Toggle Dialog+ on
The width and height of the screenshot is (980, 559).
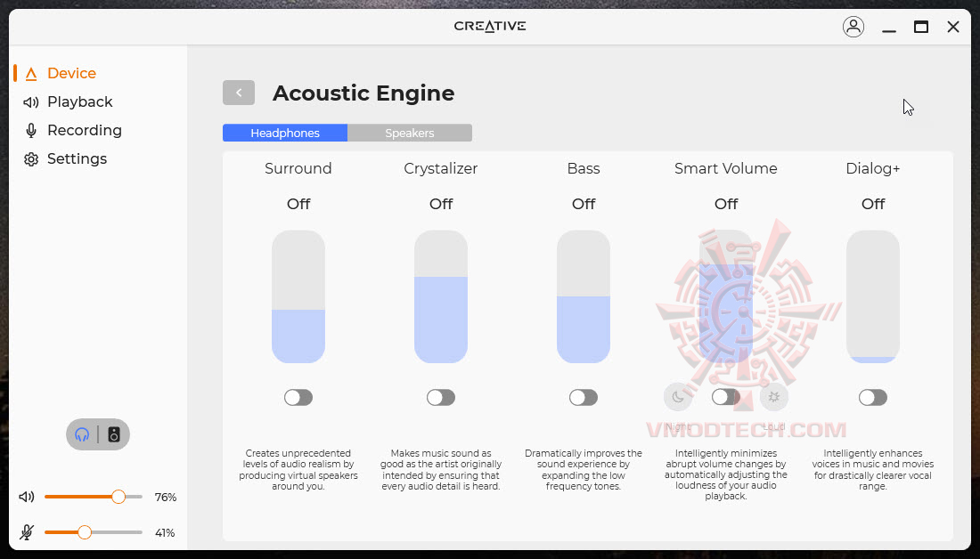[x=873, y=397]
